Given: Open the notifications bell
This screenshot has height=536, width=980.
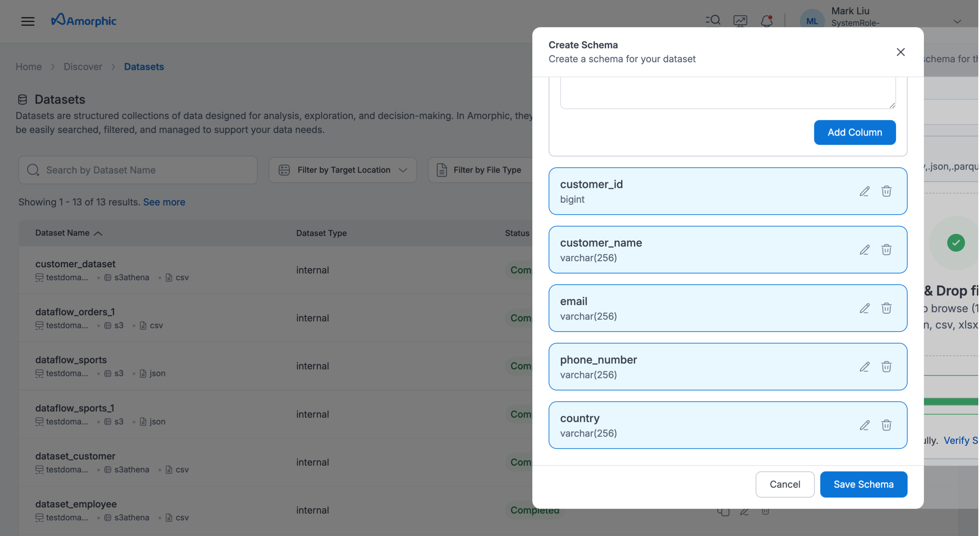Looking at the screenshot, I should tap(766, 20).
